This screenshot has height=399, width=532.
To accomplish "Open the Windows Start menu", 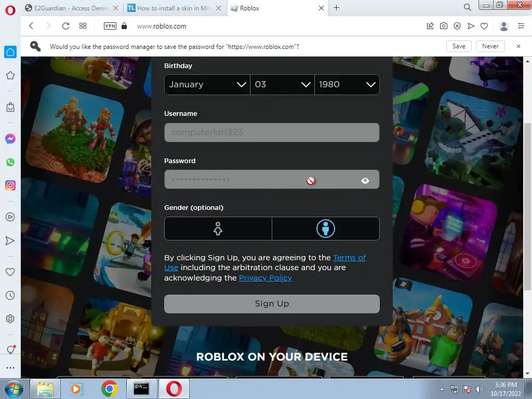I will click(13, 389).
